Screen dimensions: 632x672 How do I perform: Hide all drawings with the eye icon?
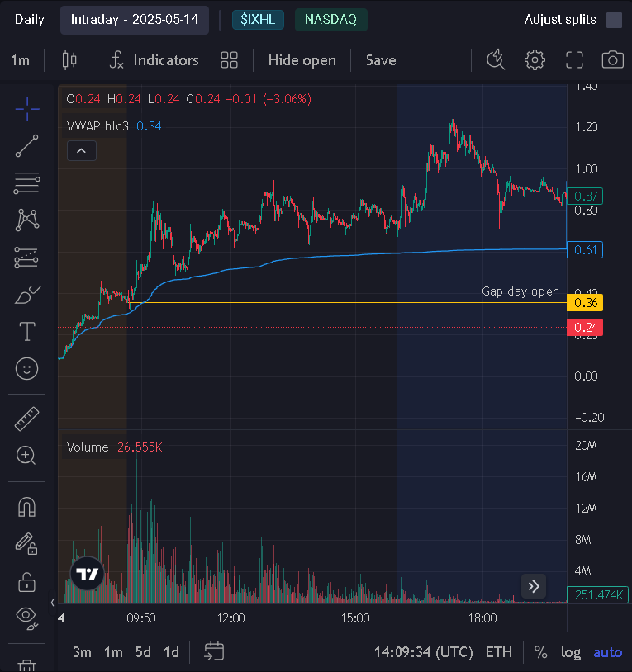click(27, 619)
